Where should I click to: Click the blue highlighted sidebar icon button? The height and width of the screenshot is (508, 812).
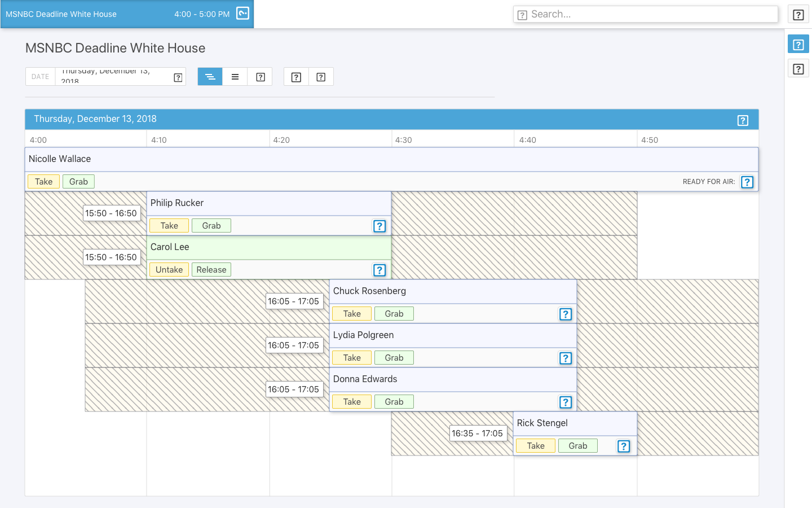point(798,45)
